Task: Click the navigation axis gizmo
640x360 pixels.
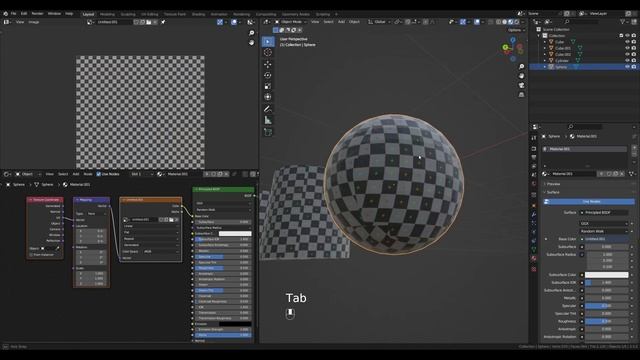Action: tap(513, 49)
